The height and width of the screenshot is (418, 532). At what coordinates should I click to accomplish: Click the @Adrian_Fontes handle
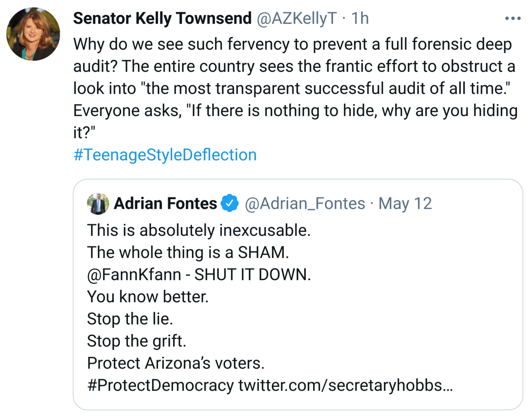coord(305,204)
